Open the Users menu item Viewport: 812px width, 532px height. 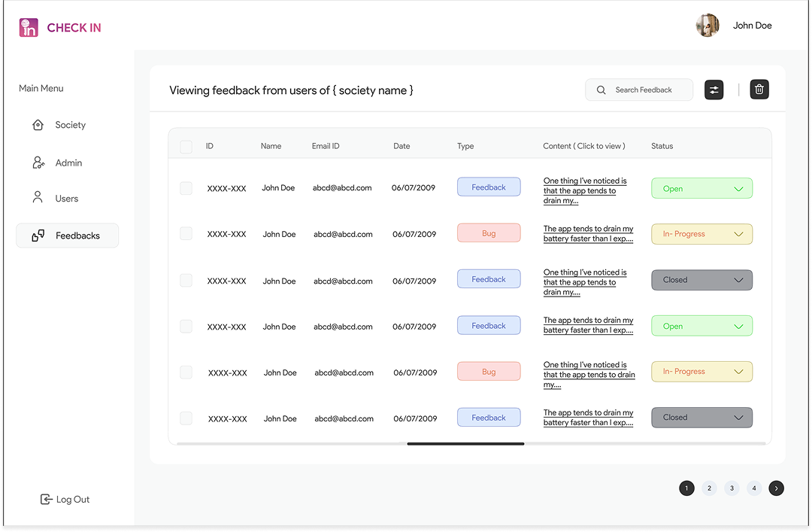coord(56,199)
